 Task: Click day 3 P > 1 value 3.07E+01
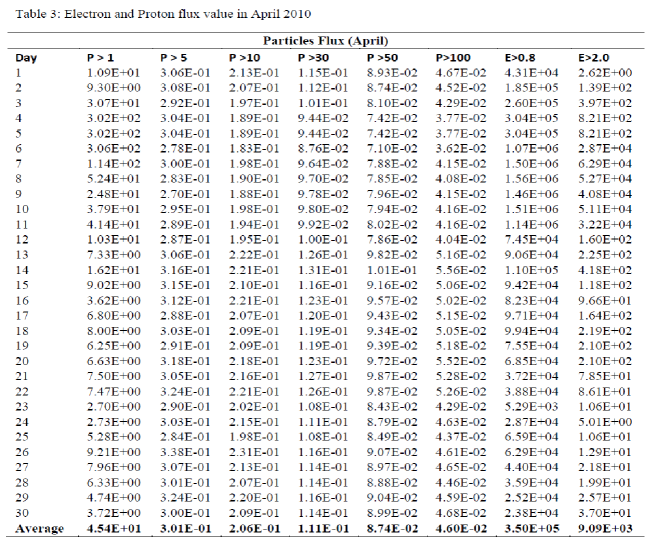[113, 103]
